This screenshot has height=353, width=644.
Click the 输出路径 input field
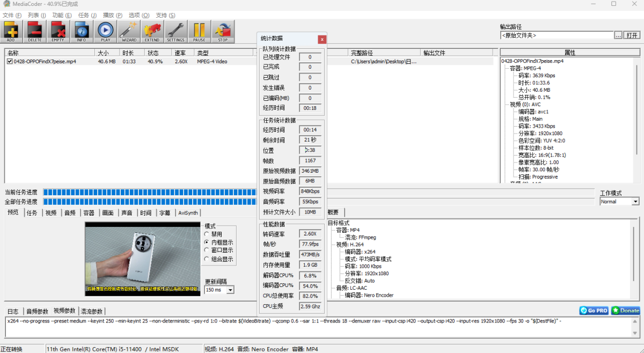pos(557,35)
